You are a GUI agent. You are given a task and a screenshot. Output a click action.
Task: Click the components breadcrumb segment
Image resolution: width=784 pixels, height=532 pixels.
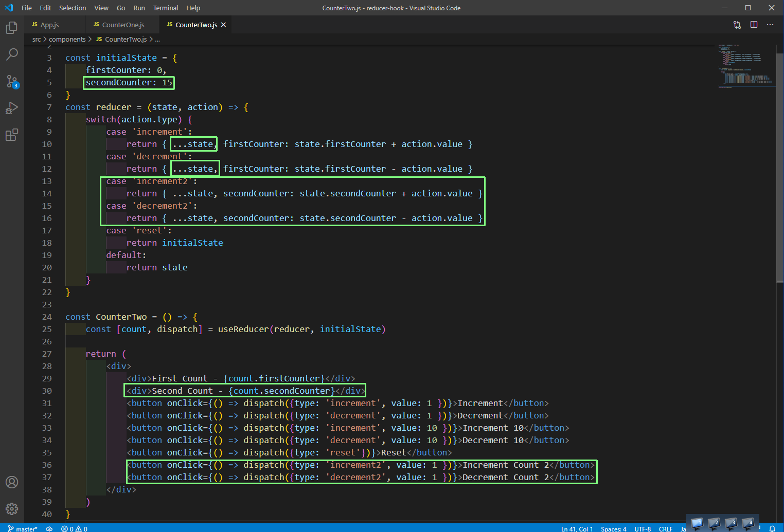tap(67, 39)
